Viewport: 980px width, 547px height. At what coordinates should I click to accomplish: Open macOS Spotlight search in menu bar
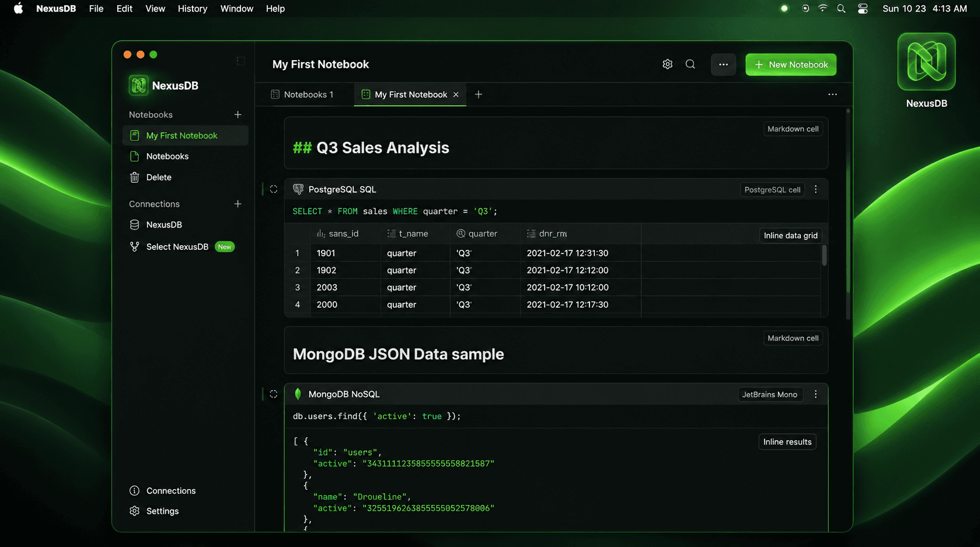click(x=841, y=9)
